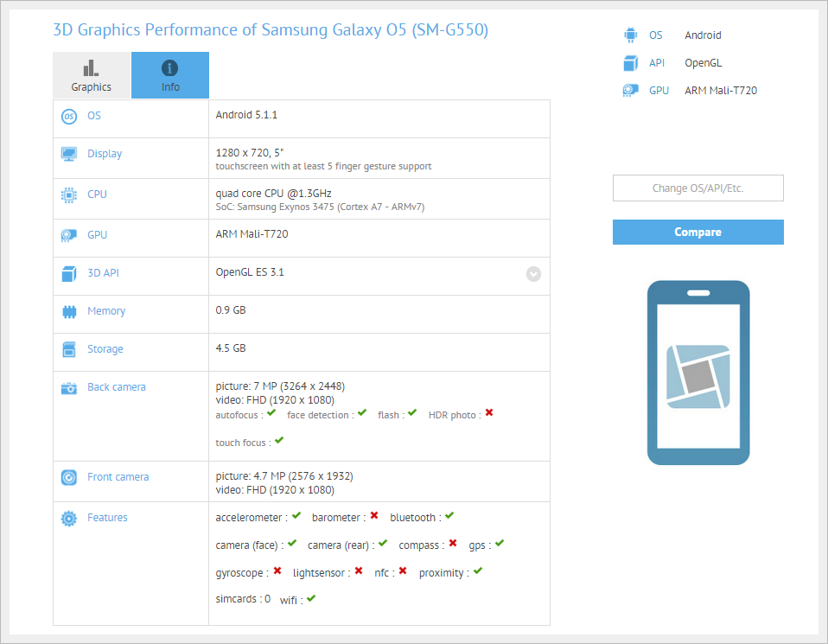Image resolution: width=828 pixels, height=644 pixels.
Task: Click the autofocus green checkmark
Action: pyautogui.click(x=271, y=412)
